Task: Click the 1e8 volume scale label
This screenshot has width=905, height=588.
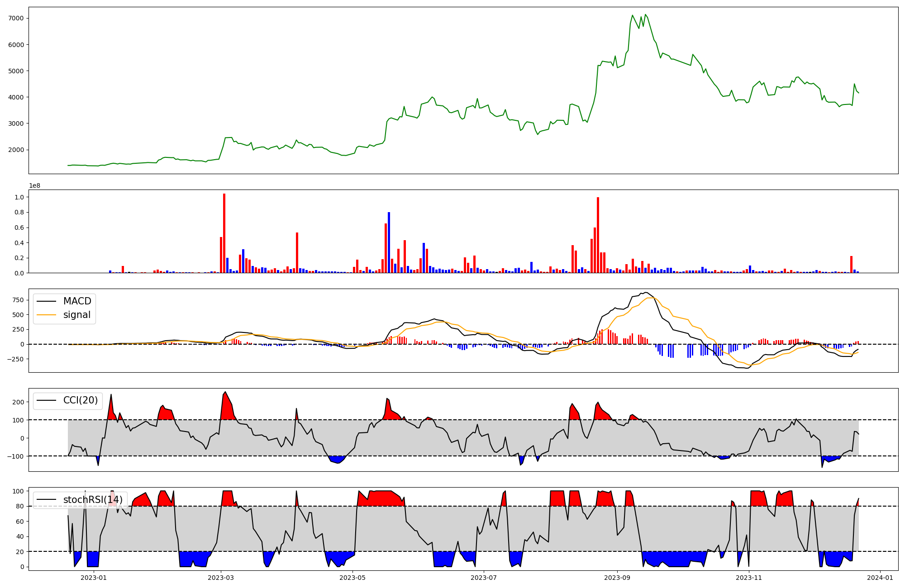Action: pyautogui.click(x=35, y=185)
